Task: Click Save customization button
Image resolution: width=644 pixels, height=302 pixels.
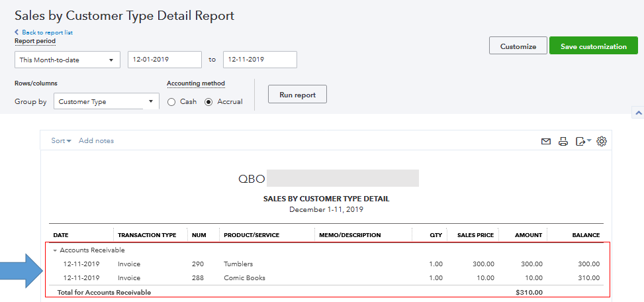Action: (594, 46)
